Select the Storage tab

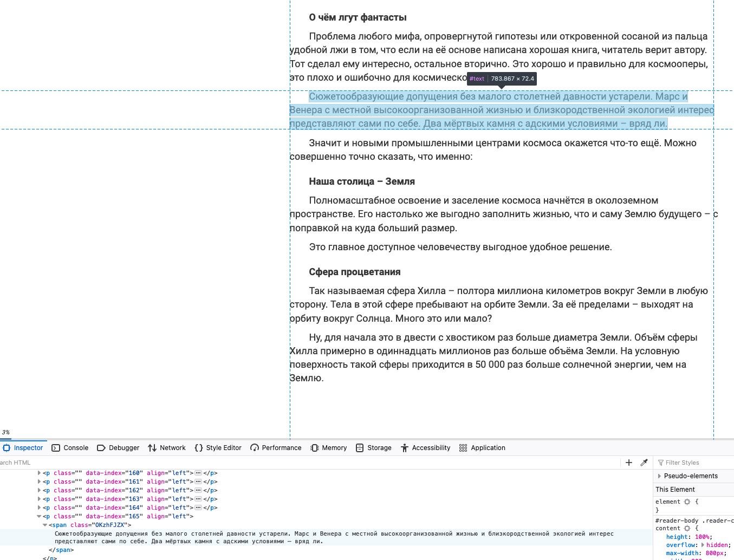pos(373,448)
